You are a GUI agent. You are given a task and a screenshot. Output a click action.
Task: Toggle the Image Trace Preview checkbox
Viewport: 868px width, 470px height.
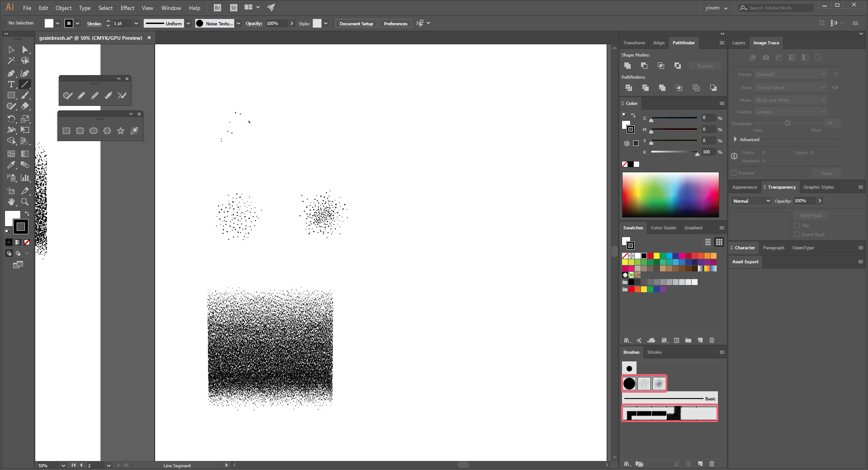coord(734,173)
